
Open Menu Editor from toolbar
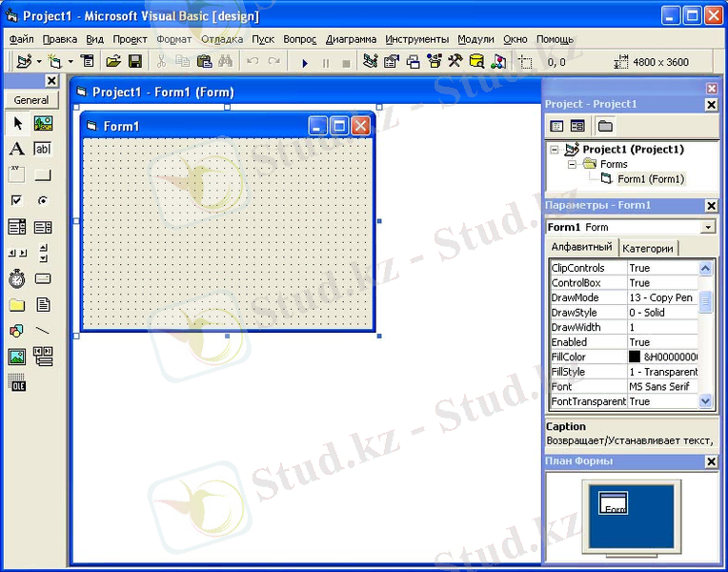click(x=88, y=61)
